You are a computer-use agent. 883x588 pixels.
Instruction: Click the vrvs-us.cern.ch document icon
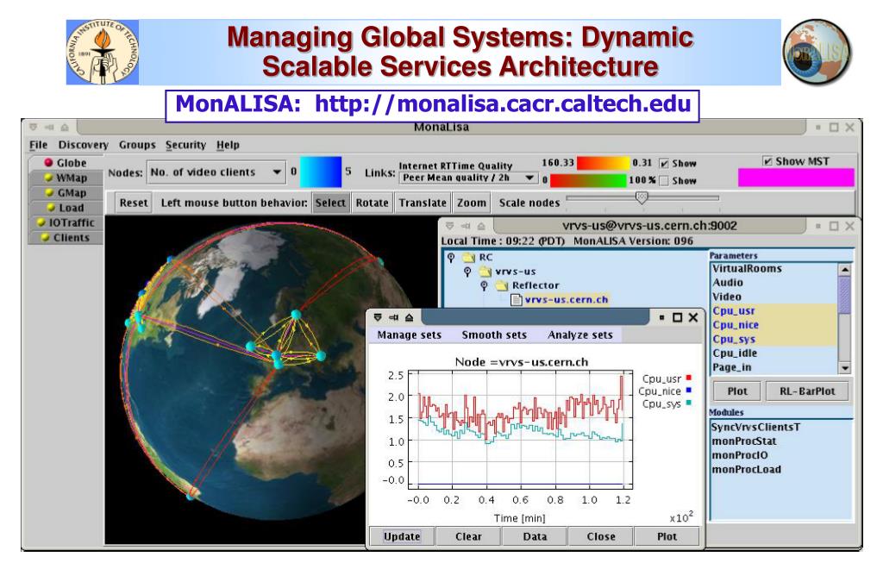[x=516, y=300]
